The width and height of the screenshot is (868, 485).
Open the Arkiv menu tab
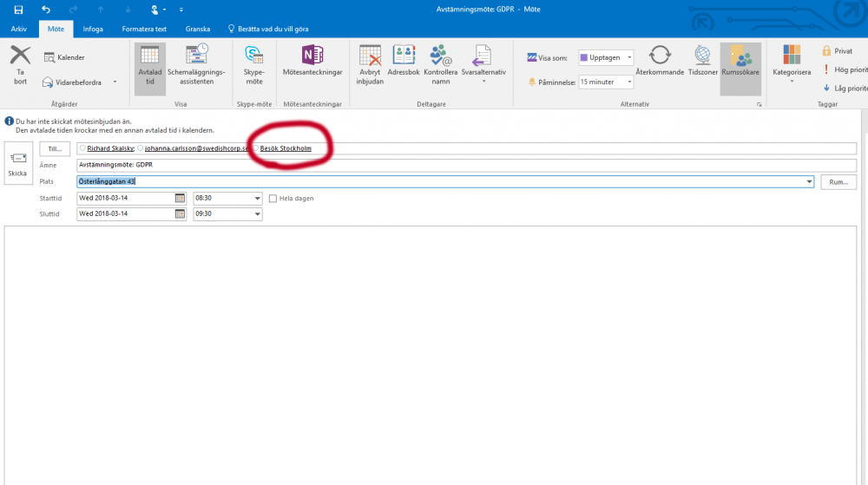(18, 29)
